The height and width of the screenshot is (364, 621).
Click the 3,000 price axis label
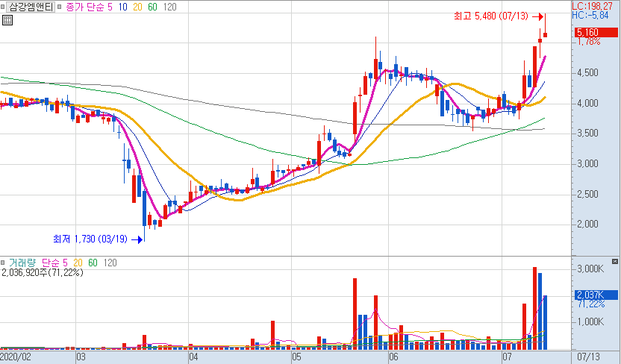(587, 164)
